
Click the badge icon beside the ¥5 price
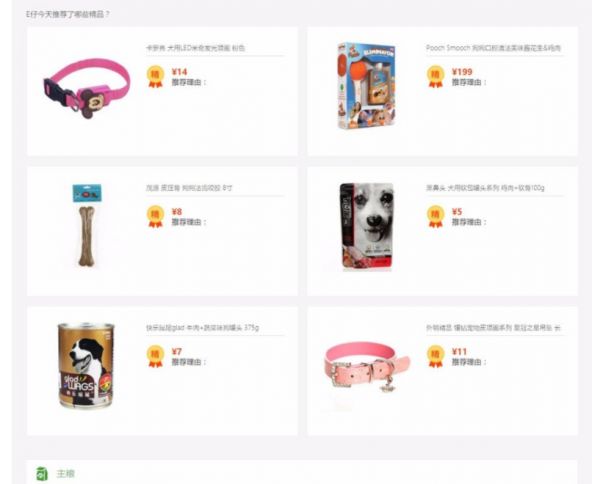[435, 217]
